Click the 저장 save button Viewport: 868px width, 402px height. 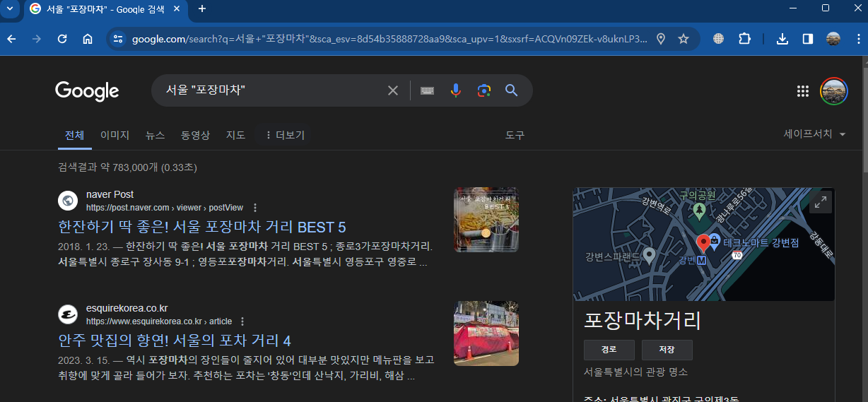667,350
